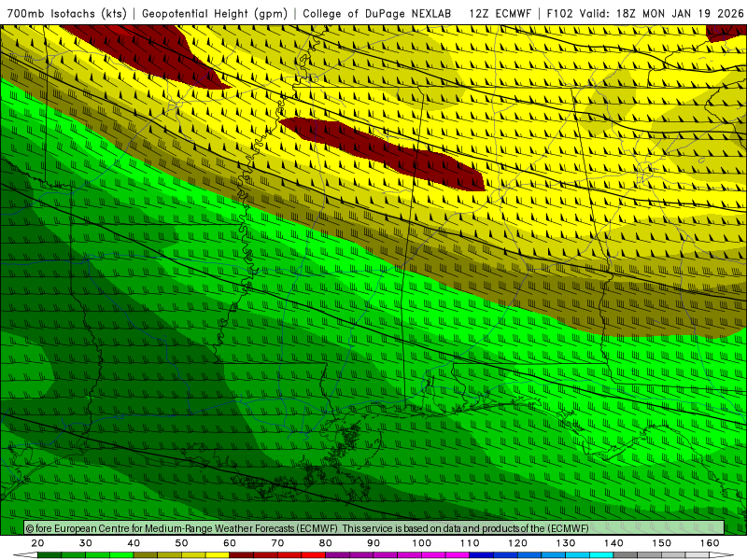This screenshot has height=560, width=747.
Task: Click the colorbar label "40"
Action: point(134,543)
